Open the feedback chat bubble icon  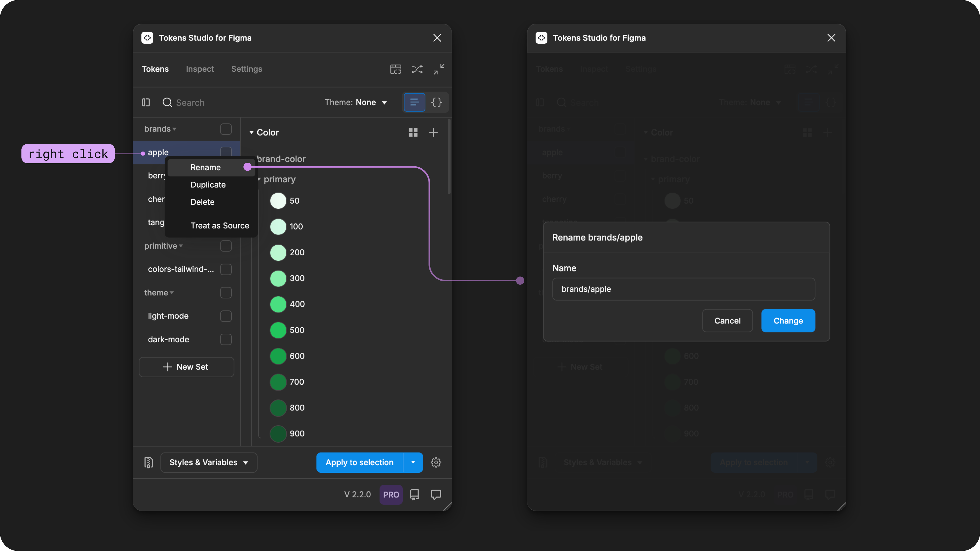(x=436, y=494)
